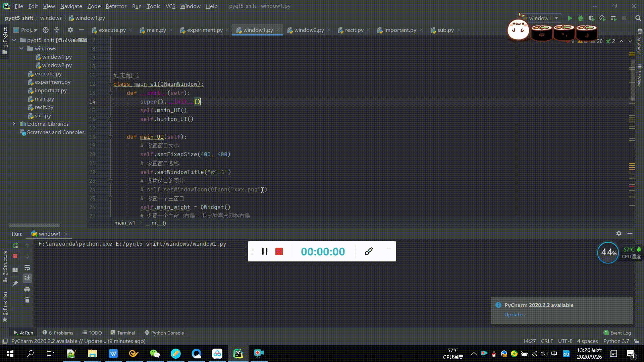Open WeChat from the Windows taskbar
Image resolution: width=644 pixels, height=362 pixels.
(x=155, y=353)
